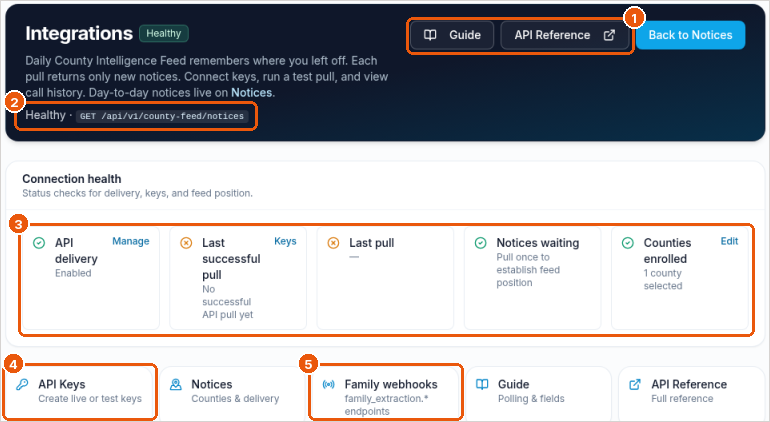Click orange X icon beside Last successful pull
The height and width of the screenshot is (422, 770).
point(186,243)
